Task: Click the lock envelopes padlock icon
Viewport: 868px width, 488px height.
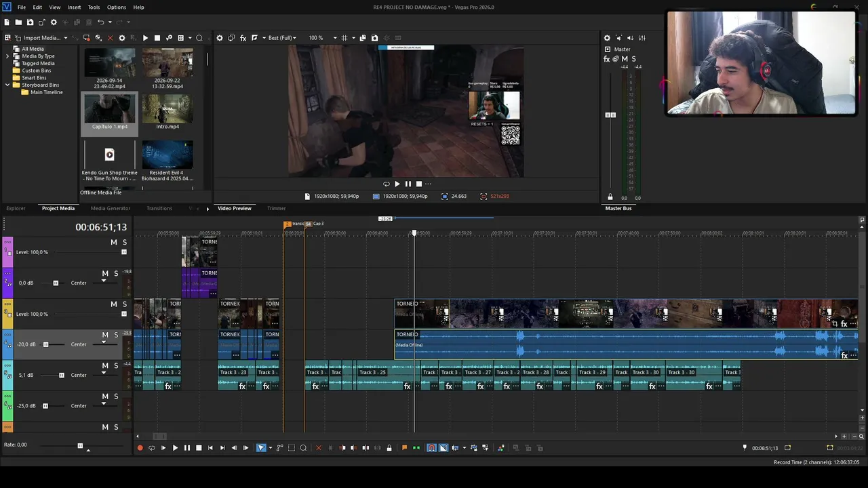Action: [389, 448]
